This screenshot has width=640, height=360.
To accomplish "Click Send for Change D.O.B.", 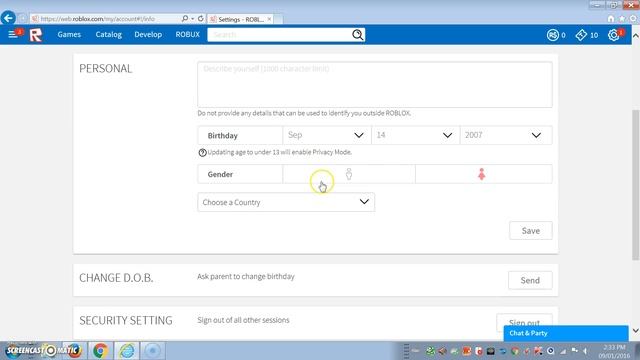I will [530, 280].
